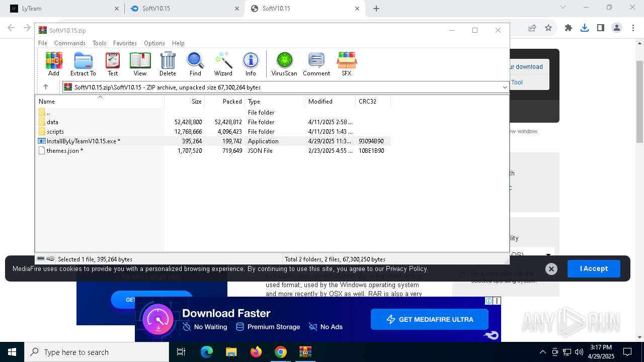Open the Chrome downloads icon
Image resolution: width=644 pixels, height=362 pixels.
tap(585, 28)
